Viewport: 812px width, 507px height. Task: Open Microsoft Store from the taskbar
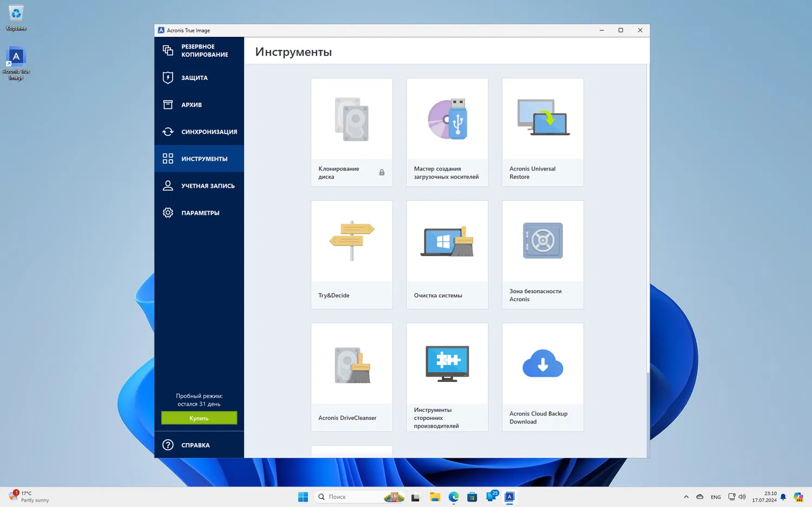tap(472, 497)
